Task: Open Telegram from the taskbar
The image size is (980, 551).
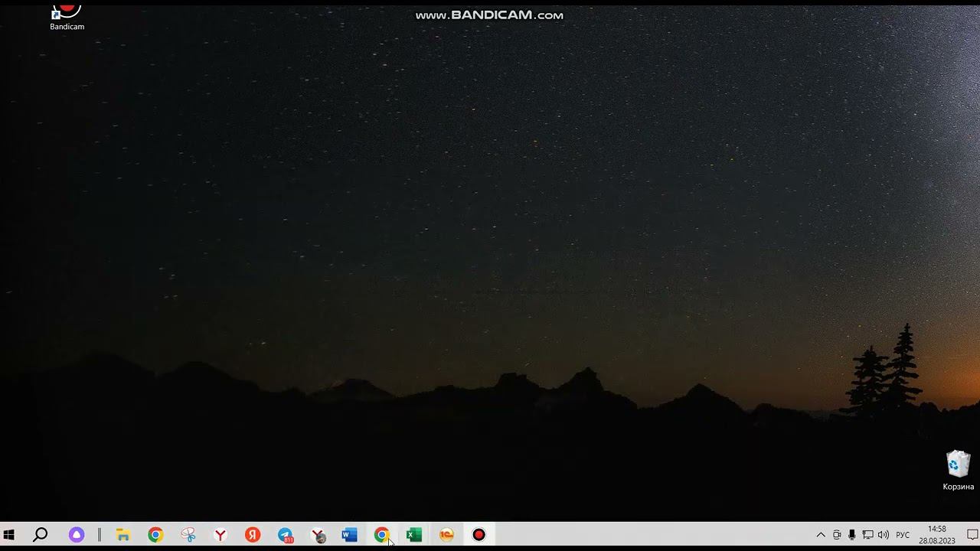Action: pos(286,535)
